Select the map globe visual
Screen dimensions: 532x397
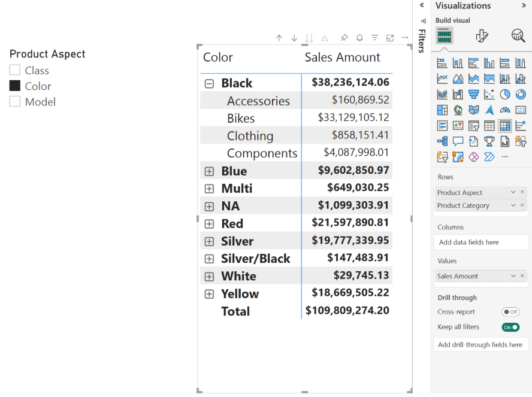458,110
